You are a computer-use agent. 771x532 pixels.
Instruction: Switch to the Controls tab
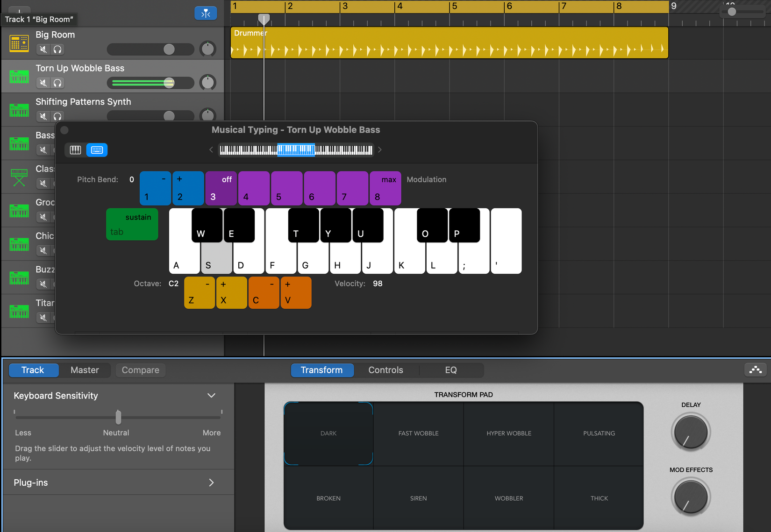point(386,370)
